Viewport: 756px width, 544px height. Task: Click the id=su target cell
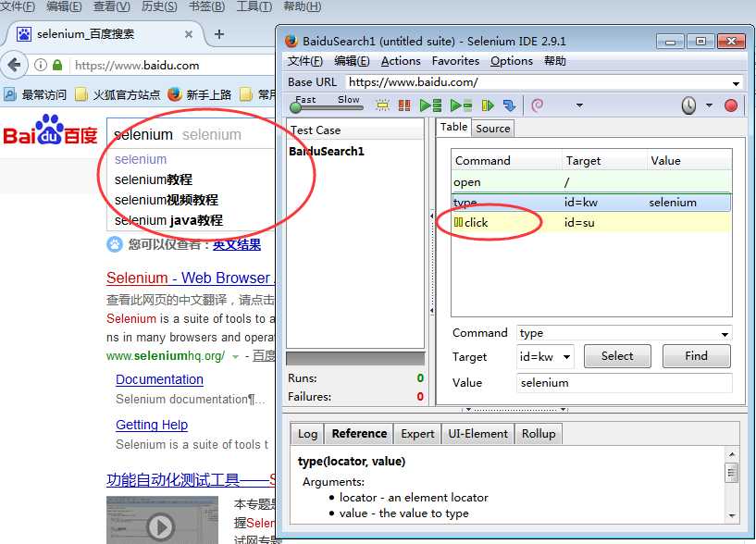coord(579,223)
